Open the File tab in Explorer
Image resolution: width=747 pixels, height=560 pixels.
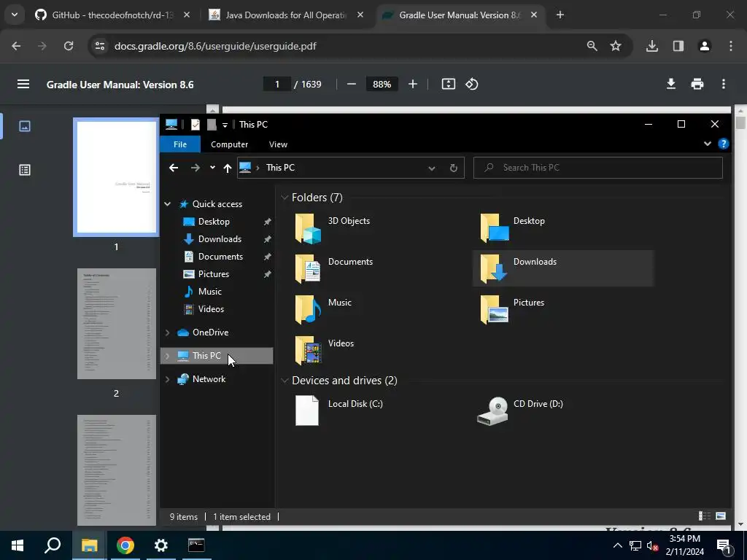(x=180, y=144)
